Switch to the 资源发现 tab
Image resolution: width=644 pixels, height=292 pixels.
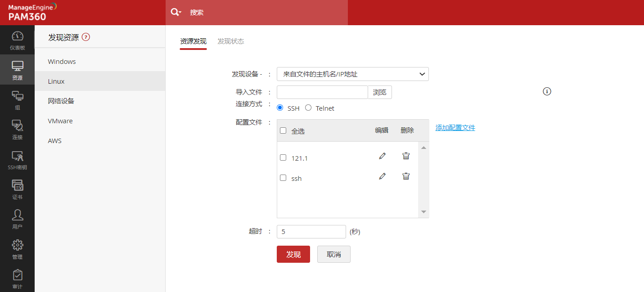coord(193,41)
